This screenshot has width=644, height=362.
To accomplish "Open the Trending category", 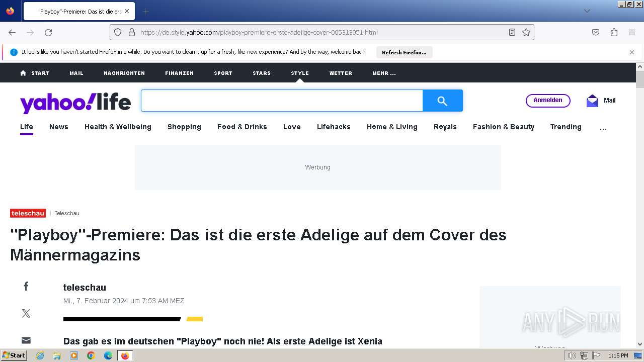I will click(x=566, y=127).
